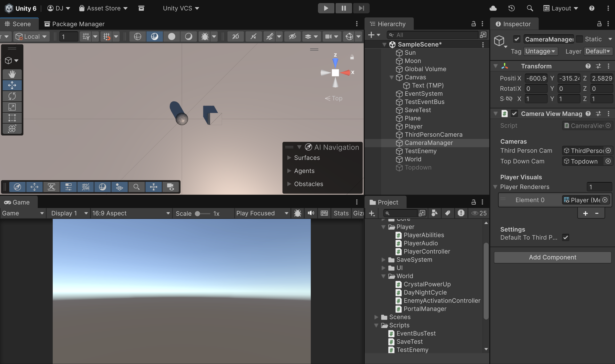This screenshot has width=615, height=364.
Task: Open the 16:9 Aspect dropdown
Action: pos(131,213)
